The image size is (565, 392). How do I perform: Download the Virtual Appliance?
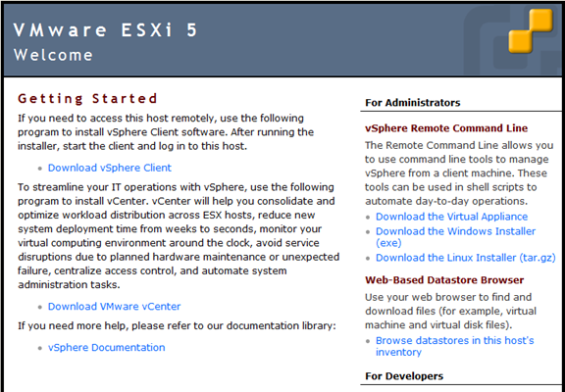click(x=451, y=217)
